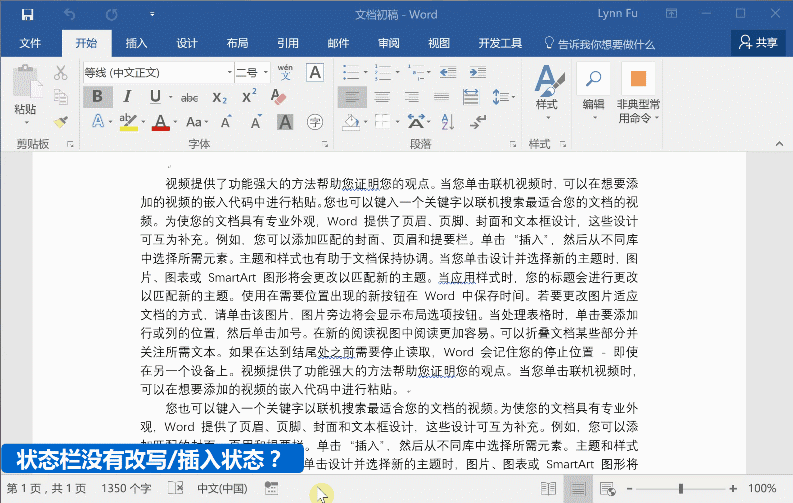Screen dimensions: 793x503
Task: Click the Save icon in title bar
Action: point(26,14)
